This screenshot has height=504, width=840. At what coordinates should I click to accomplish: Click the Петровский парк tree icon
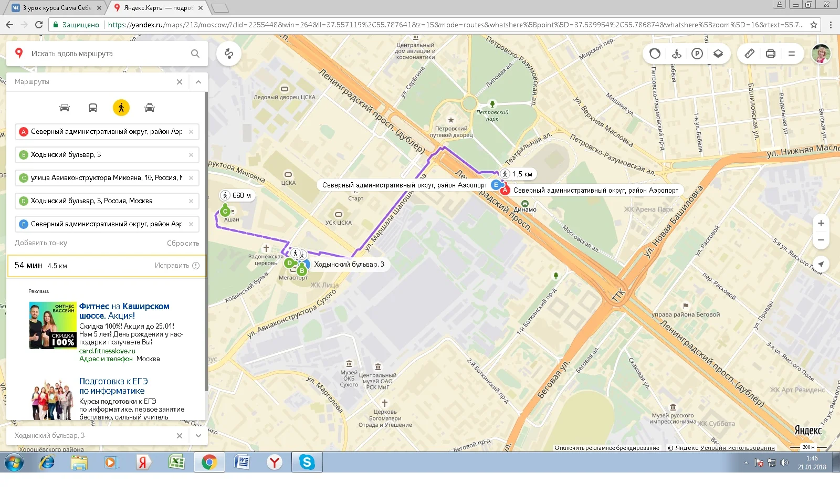tap(492, 104)
